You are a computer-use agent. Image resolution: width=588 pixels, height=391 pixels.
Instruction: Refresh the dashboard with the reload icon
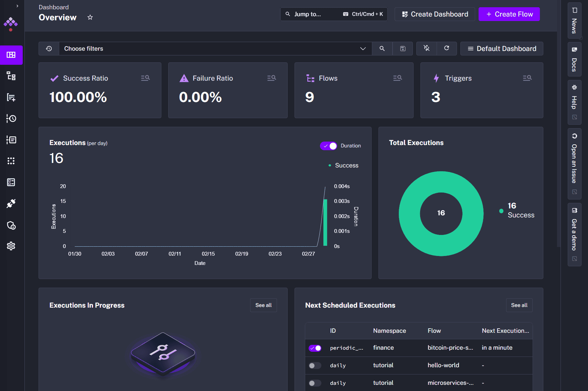click(447, 48)
